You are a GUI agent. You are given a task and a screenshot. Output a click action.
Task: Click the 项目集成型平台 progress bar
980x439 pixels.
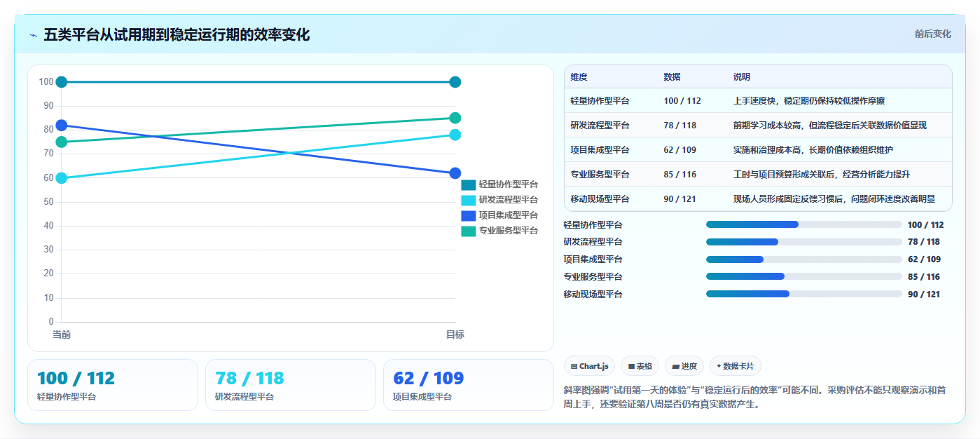coord(803,259)
